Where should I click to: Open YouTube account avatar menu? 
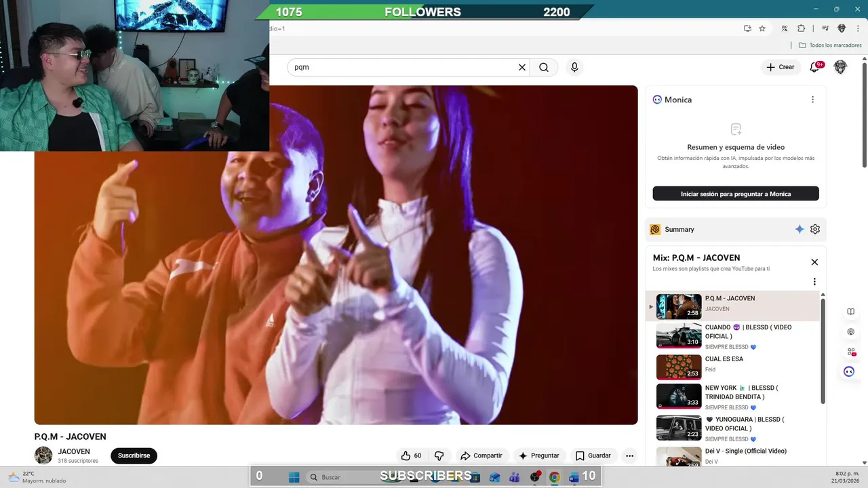[x=840, y=67]
